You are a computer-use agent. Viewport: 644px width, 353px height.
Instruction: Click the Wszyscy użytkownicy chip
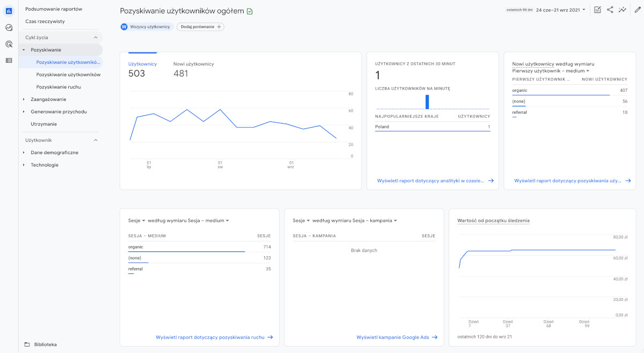(x=147, y=27)
